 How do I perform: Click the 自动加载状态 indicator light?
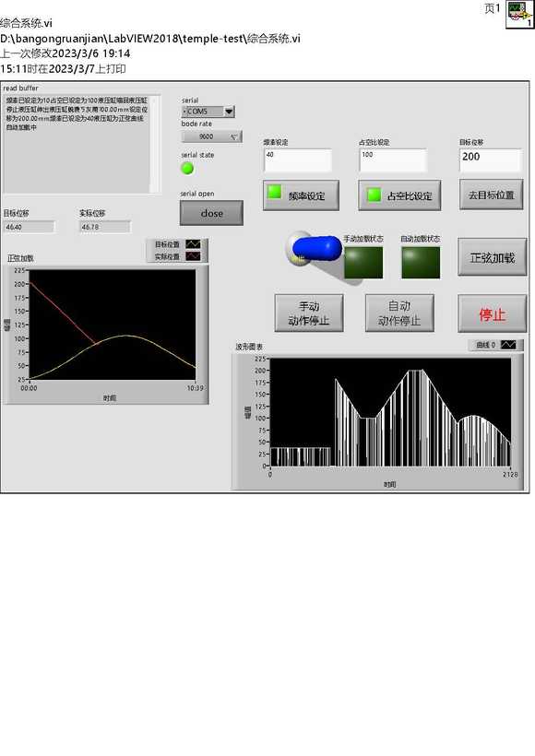click(421, 262)
